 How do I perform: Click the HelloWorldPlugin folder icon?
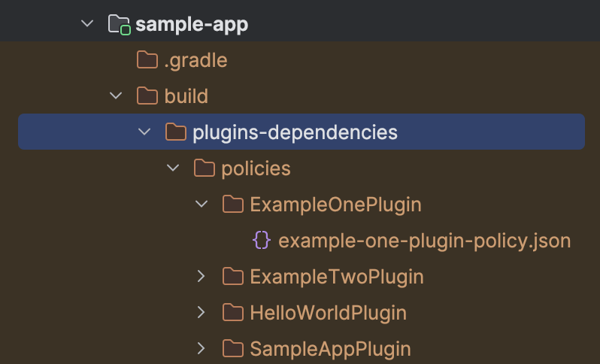click(232, 313)
